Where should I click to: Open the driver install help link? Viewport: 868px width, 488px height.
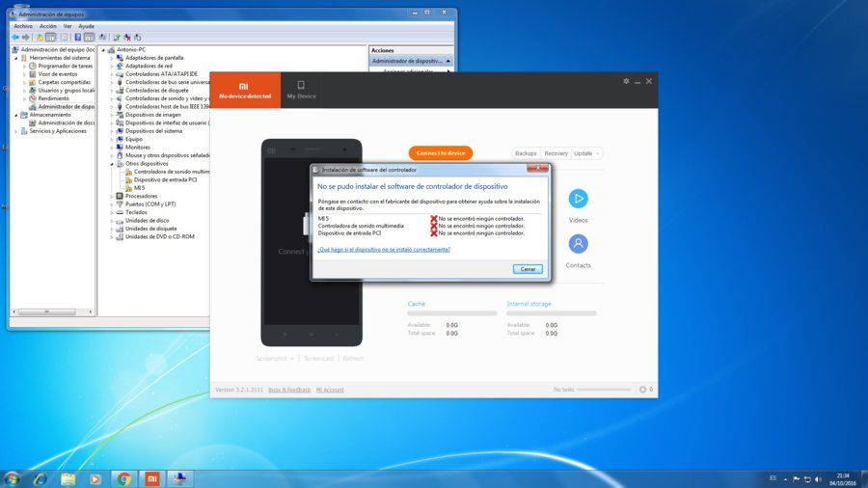[384, 250]
